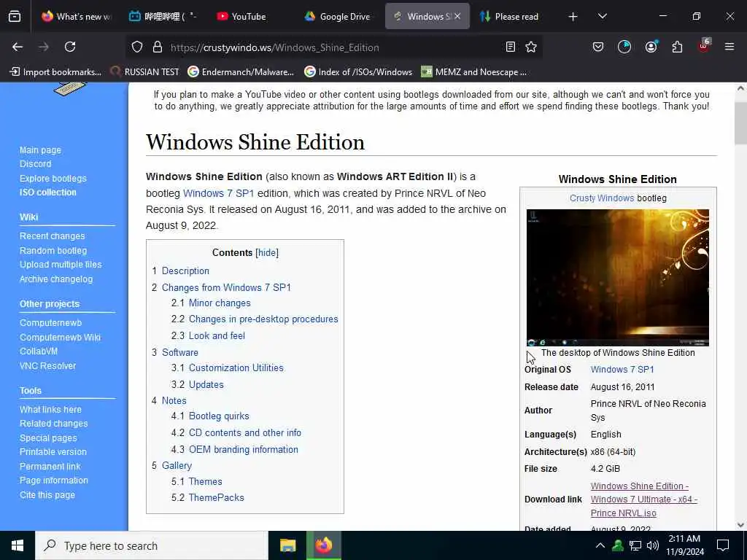Open a new tab with plus button
Image resolution: width=747 pixels, height=560 pixels.
click(573, 17)
